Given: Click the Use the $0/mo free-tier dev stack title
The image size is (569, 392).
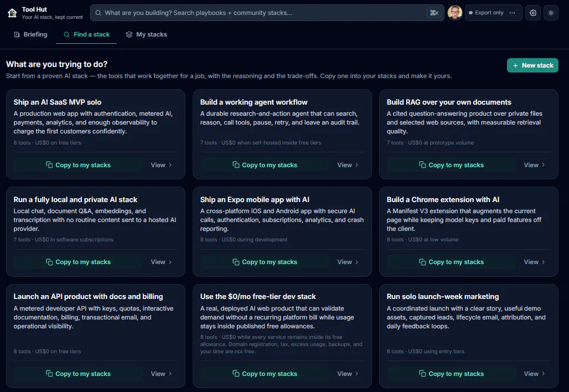Looking at the screenshot, I should click(258, 297).
